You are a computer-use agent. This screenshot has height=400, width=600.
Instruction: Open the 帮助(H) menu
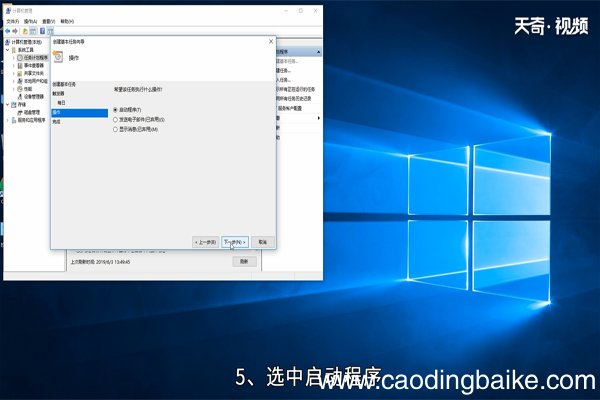pos(67,21)
